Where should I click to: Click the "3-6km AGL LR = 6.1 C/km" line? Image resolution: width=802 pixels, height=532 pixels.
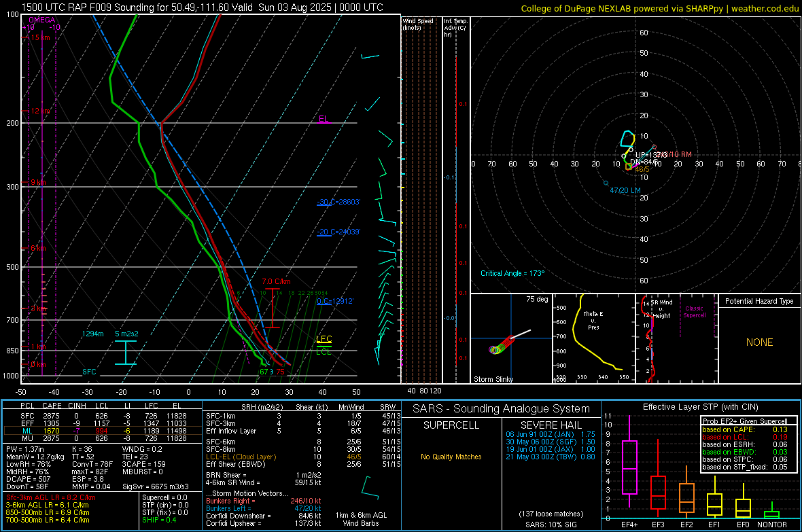point(47,505)
